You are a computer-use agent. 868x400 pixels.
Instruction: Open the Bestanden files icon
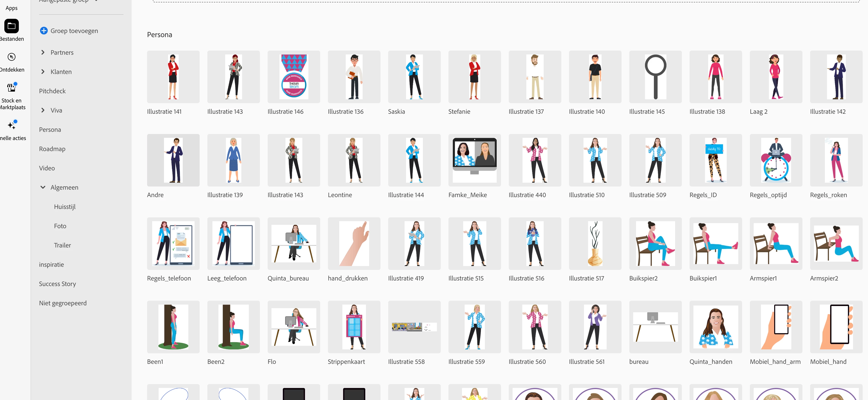coord(12,26)
